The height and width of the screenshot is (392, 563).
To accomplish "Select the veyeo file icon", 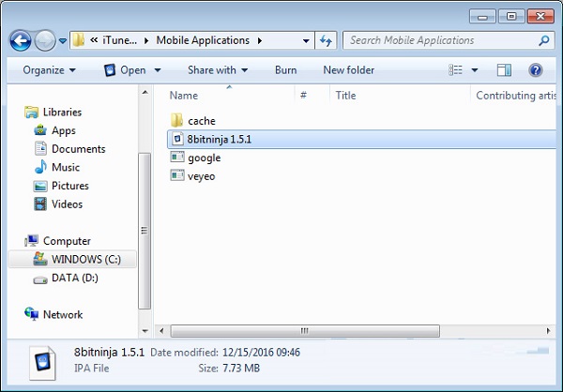I will [x=177, y=175].
